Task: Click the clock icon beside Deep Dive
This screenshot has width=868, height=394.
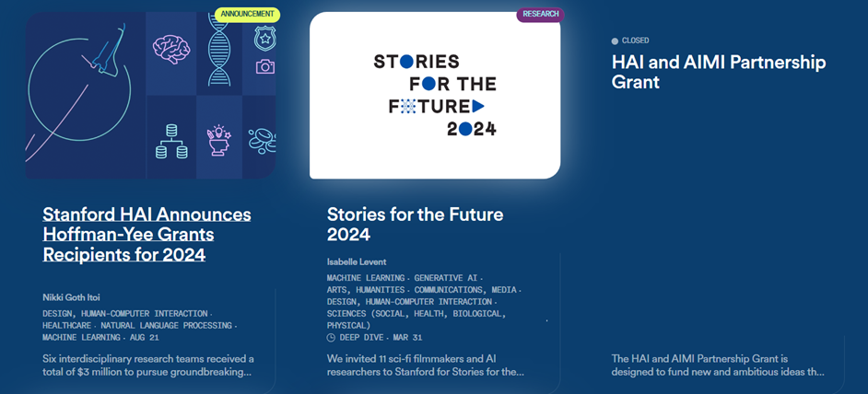Action: click(x=331, y=338)
